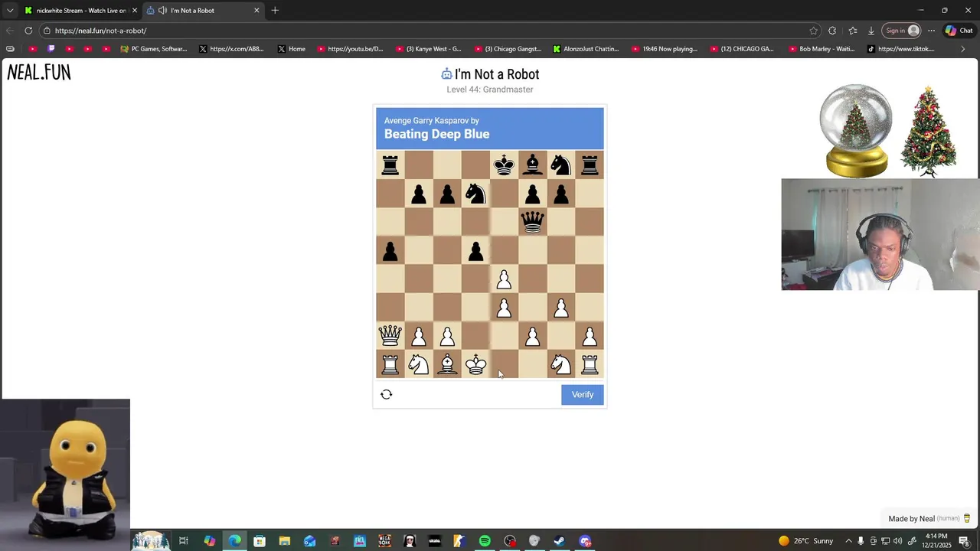The image size is (980, 551).
Task: Open Steam in the taskbar
Action: 560,541
